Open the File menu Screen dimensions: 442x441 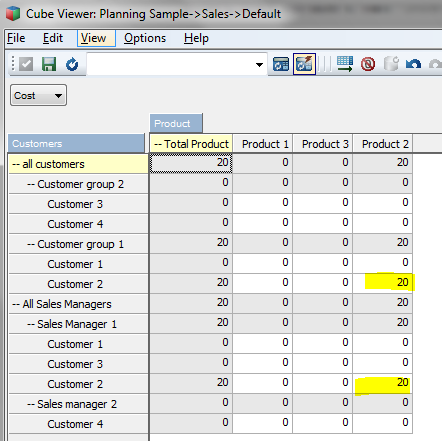[16, 38]
